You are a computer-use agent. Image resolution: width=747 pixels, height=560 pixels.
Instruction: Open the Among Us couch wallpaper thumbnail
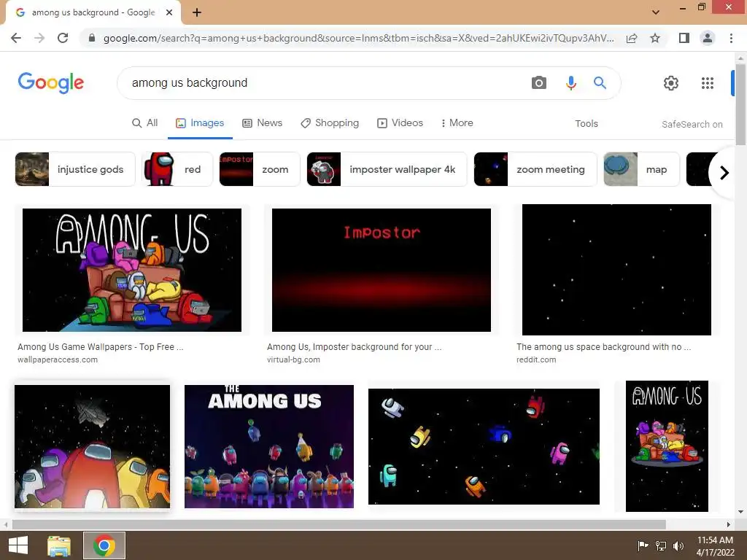coord(132,270)
